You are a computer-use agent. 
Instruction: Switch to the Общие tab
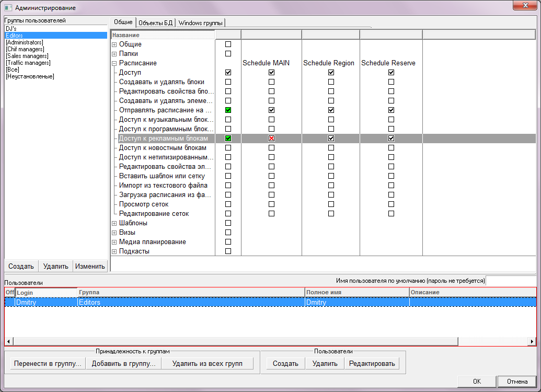tap(123, 22)
